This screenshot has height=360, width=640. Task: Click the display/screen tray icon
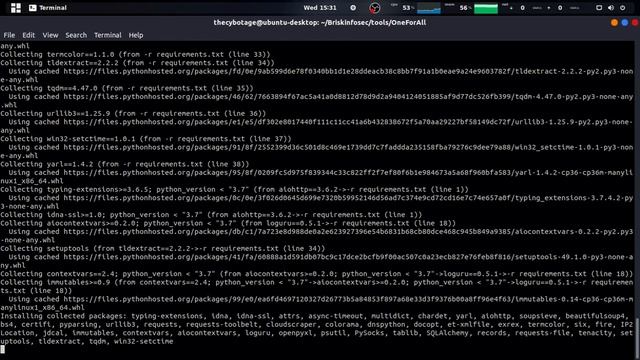point(599,8)
